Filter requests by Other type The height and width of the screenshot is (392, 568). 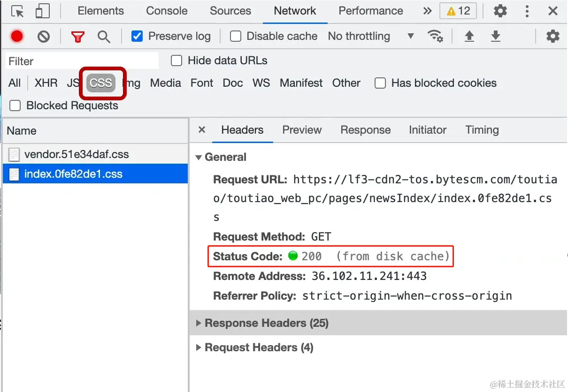(346, 83)
